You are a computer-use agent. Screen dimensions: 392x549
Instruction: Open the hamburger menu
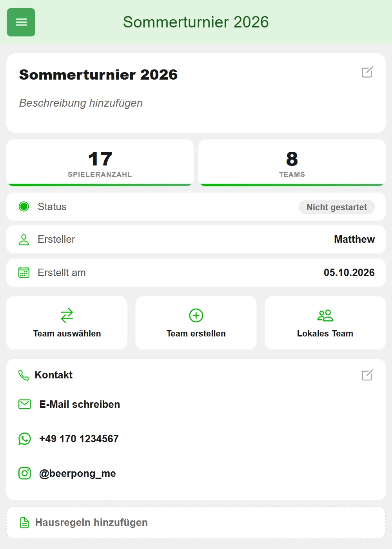tap(21, 22)
